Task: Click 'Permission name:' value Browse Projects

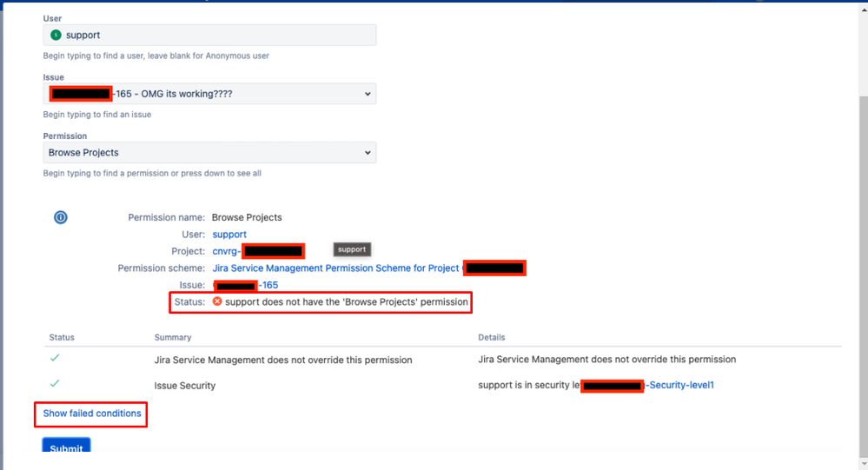Action: 247,217
